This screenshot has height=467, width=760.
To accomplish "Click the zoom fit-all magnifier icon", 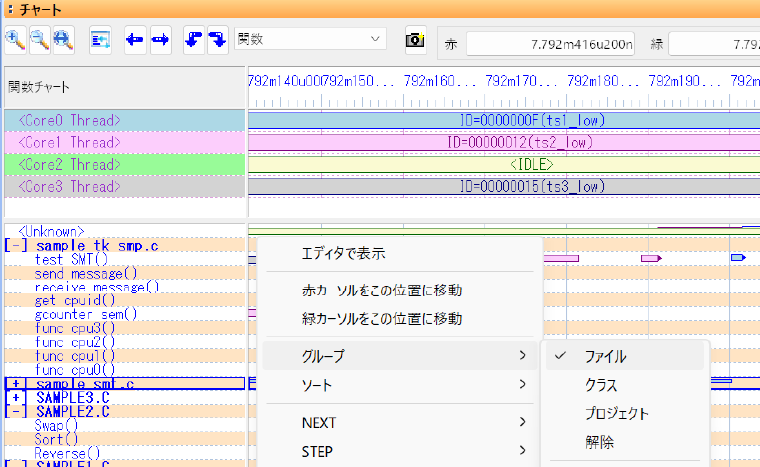I will click(x=63, y=40).
